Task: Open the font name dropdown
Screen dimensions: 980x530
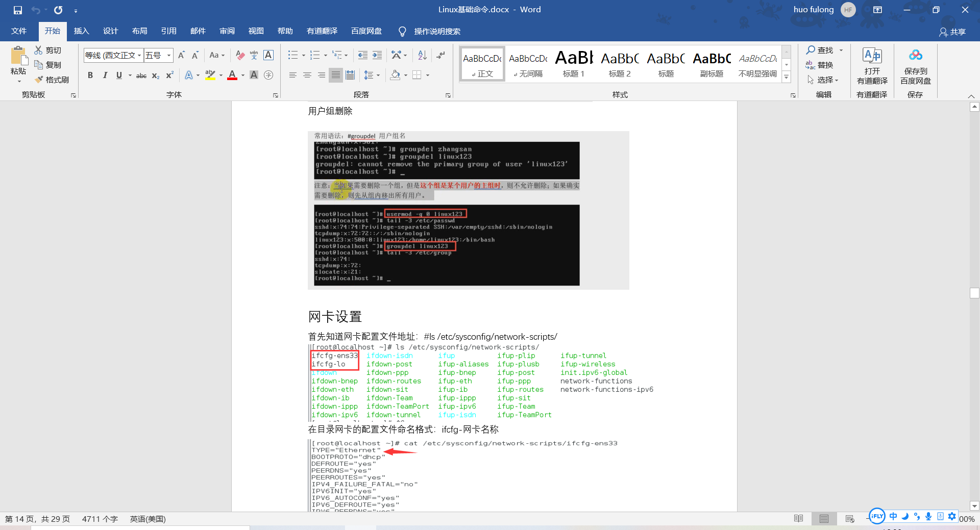Action: 139,55
